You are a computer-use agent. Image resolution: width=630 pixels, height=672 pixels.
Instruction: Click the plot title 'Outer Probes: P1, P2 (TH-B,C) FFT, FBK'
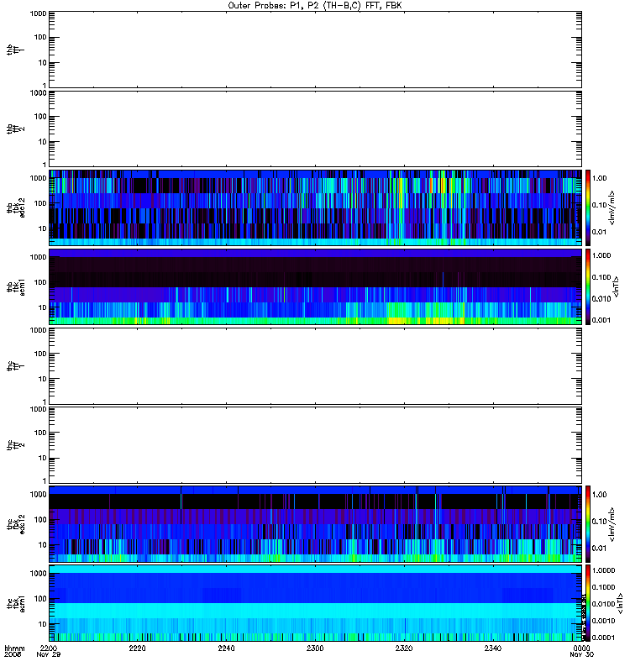pos(315,6)
